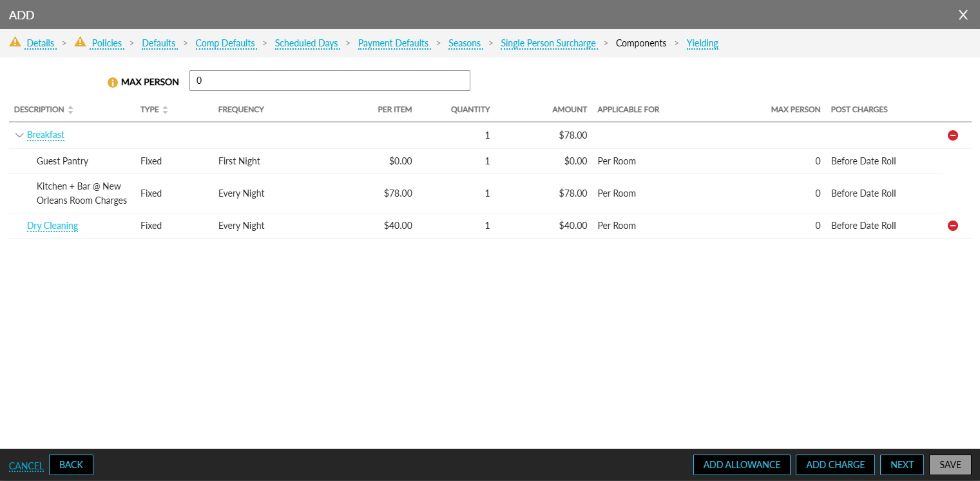Cancel the rate plan setup
This screenshot has height=481, width=980.
tap(26, 466)
